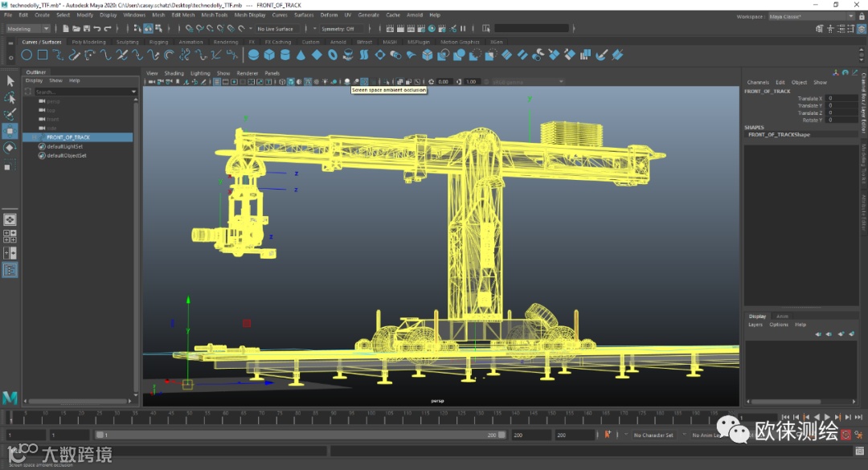The width and height of the screenshot is (868, 470).
Task: Click the save scene icon
Action: (x=88, y=29)
